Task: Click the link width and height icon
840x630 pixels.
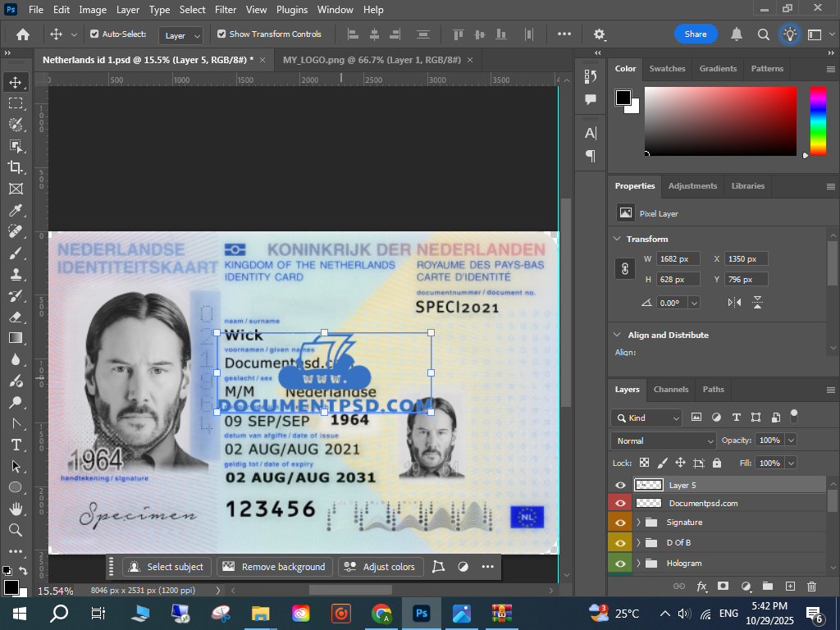Action: (625, 269)
